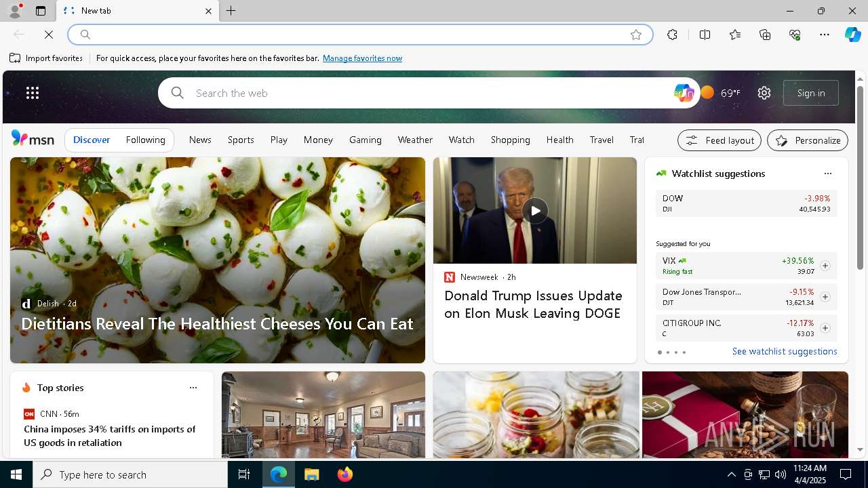This screenshot has height=488, width=868.
Task: Click the browser back arrow
Action: coord(19,35)
